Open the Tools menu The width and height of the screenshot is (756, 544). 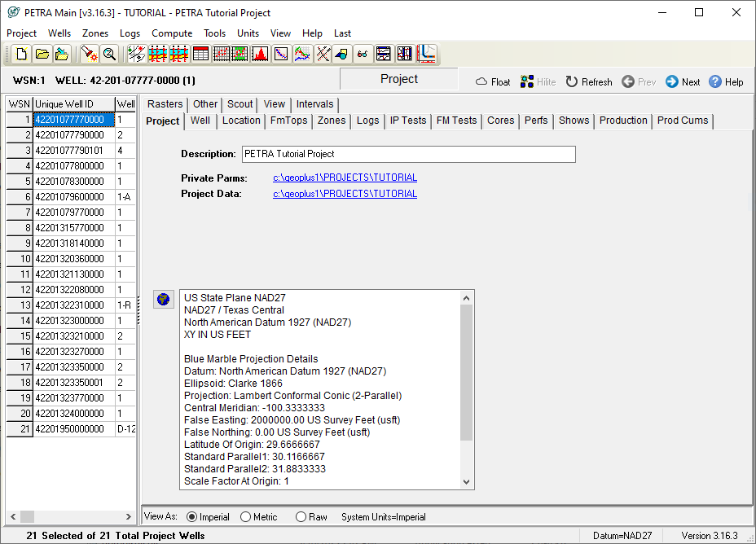pos(214,33)
